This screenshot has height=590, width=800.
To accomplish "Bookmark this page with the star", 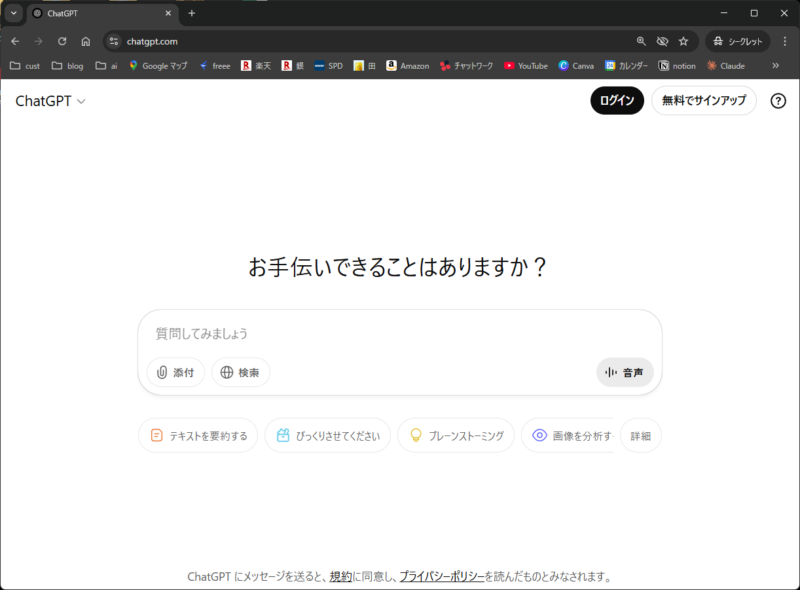I will click(684, 41).
